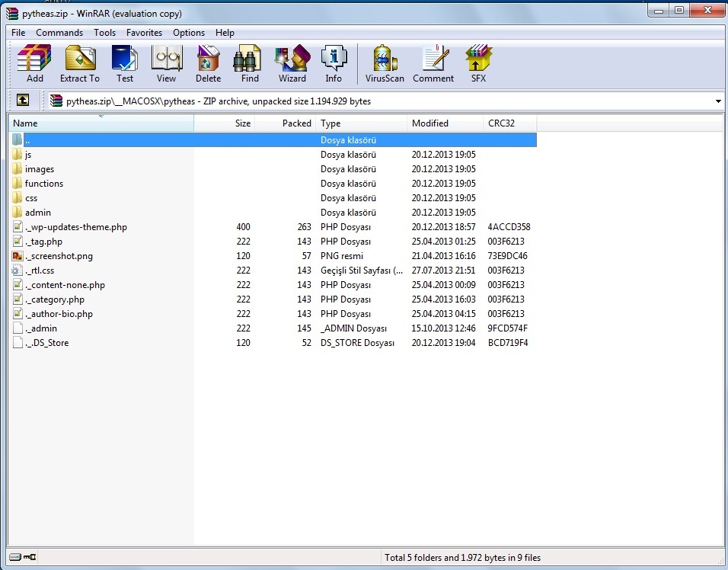Select the functions folder icon
This screenshot has height=570, width=728.
(18, 183)
